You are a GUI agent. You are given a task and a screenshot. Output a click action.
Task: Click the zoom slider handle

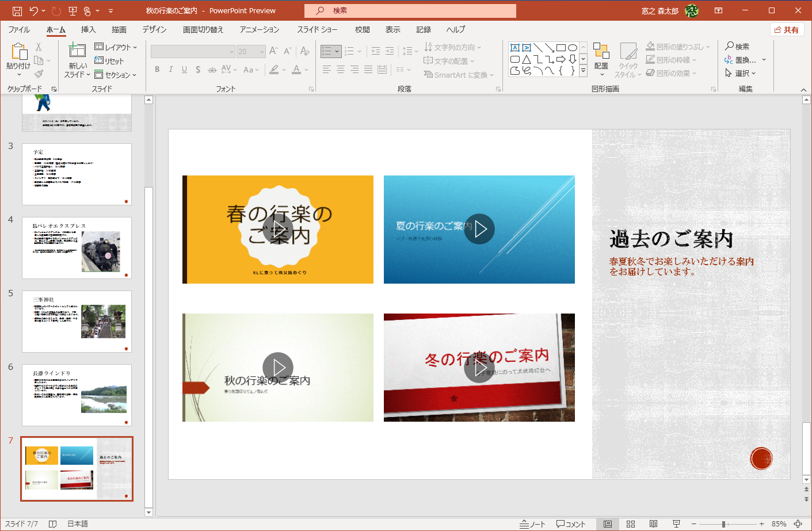[723, 524]
